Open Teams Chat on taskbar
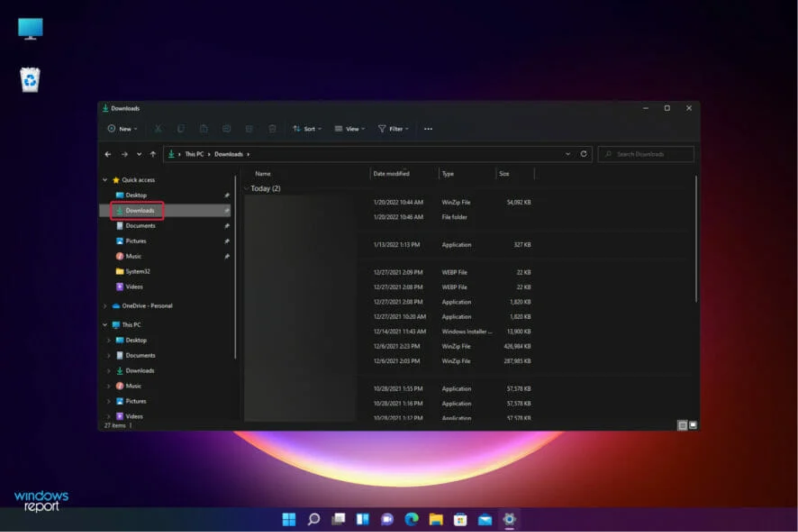The height and width of the screenshot is (532, 798). (x=387, y=519)
